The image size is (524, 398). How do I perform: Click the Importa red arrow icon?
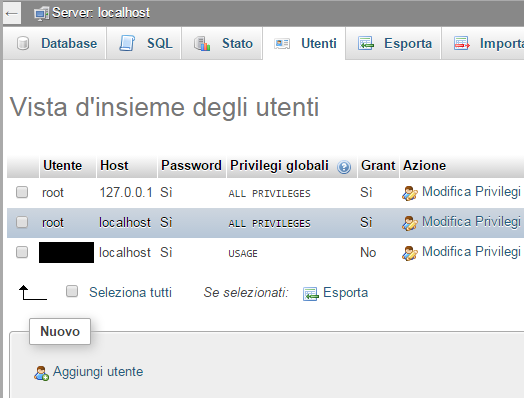462,43
